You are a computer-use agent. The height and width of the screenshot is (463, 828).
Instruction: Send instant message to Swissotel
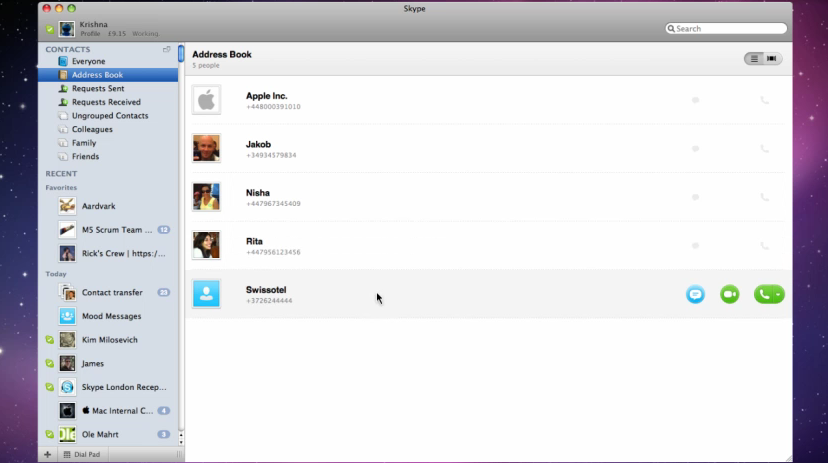pos(695,294)
